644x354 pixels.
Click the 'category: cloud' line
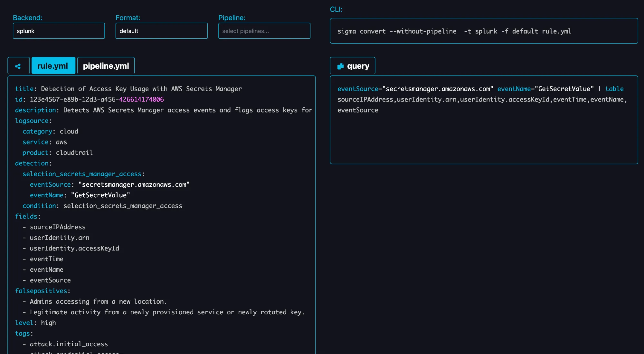point(50,131)
